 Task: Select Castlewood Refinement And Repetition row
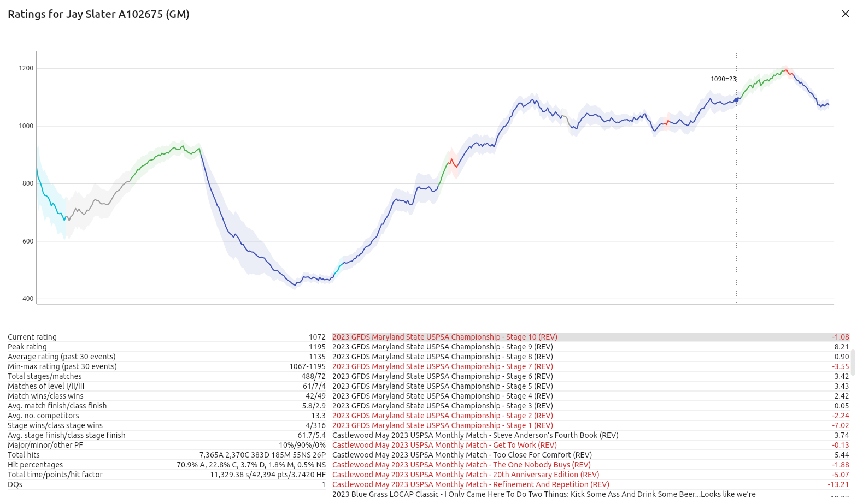pyautogui.click(x=591, y=484)
